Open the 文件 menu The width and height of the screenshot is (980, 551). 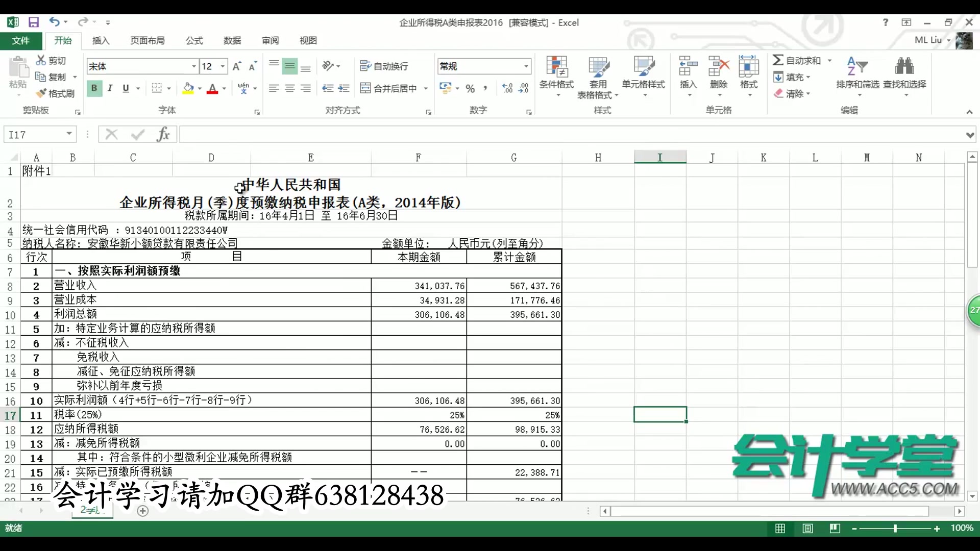click(x=21, y=41)
